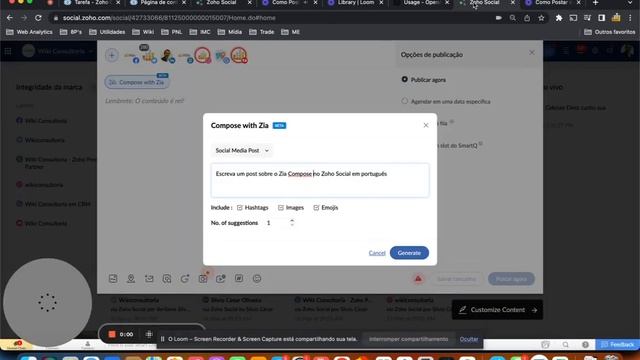Image resolution: width=640 pixels, height=360 pixels.
Task: Select the LinkedIn profile channel avatar
Action: pos(167,56)
